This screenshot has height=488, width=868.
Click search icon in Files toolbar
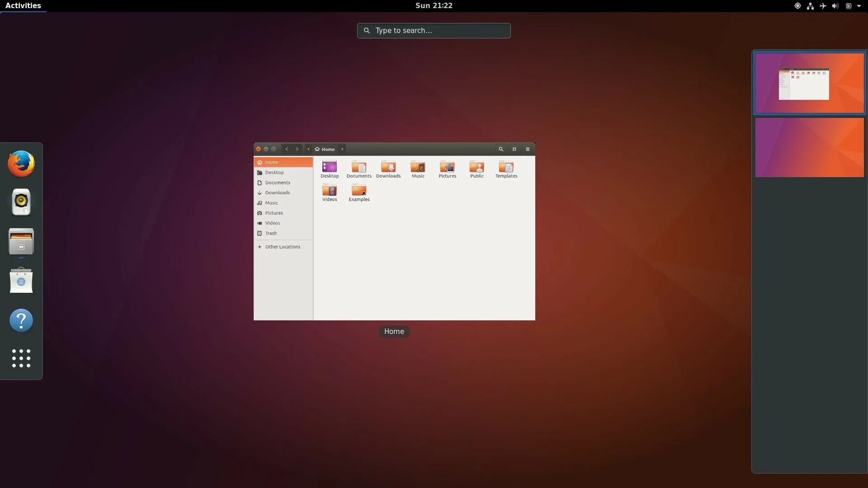point(501,149)
